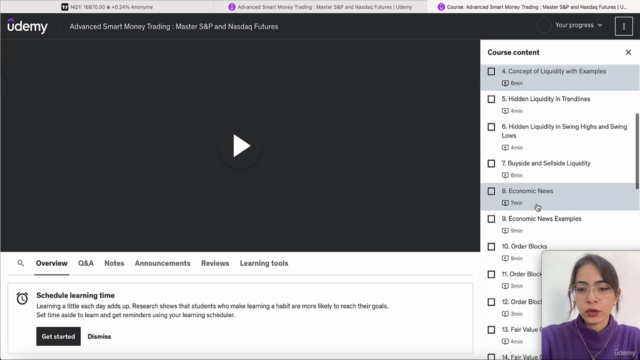Check lecture 9 Economic News Examples checkbox

tap(491, 219)
